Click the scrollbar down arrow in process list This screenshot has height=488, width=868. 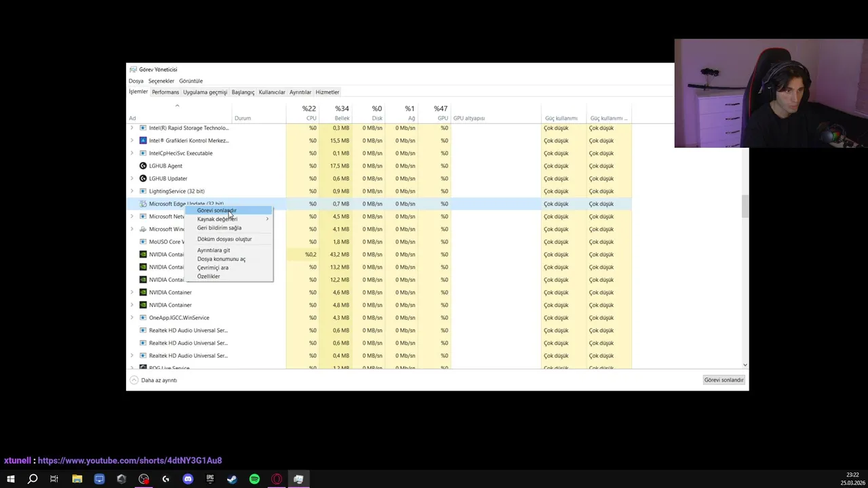(x=745, y=365)
